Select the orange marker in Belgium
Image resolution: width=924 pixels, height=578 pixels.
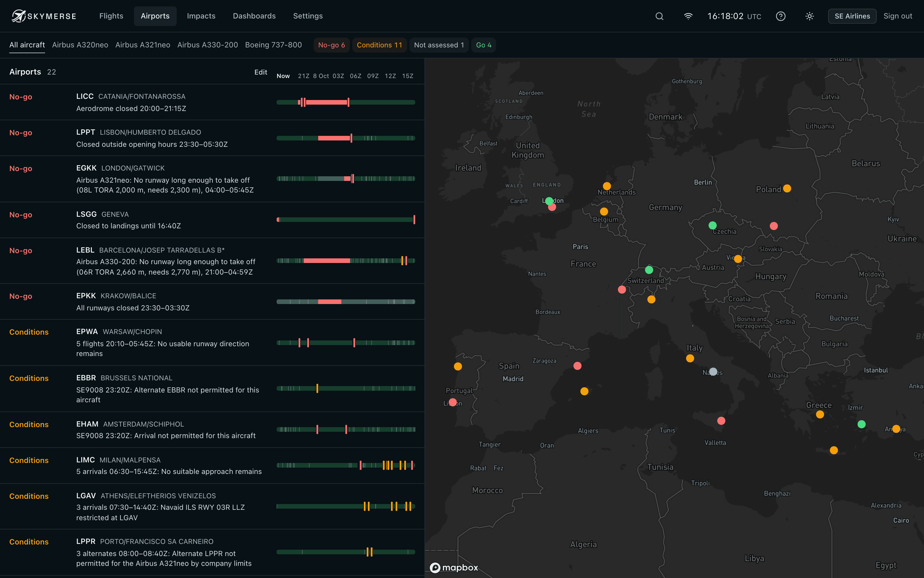(x=604, y=211)
